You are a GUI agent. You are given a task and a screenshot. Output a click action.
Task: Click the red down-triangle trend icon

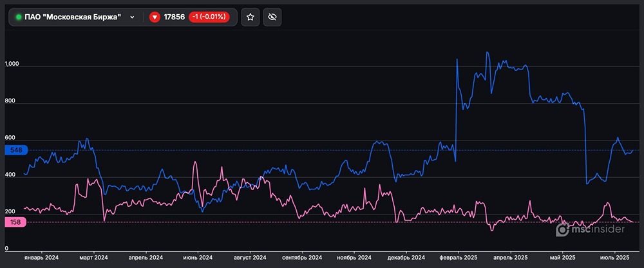click(155, 17)
